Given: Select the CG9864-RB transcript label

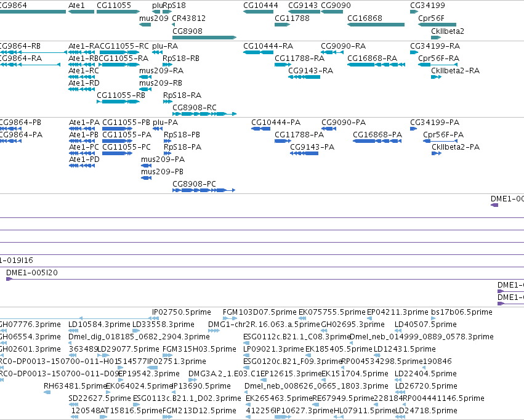Looking at the screenshot, I should tap(20, 46).
